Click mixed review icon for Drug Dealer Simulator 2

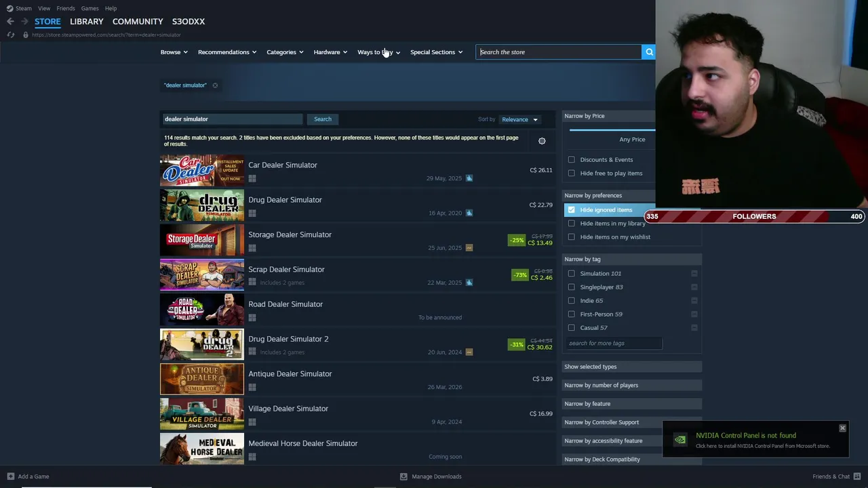point(469,352)
